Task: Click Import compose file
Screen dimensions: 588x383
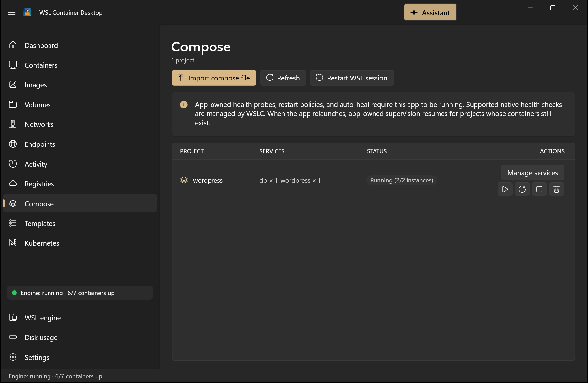Action: pos(214,78)
